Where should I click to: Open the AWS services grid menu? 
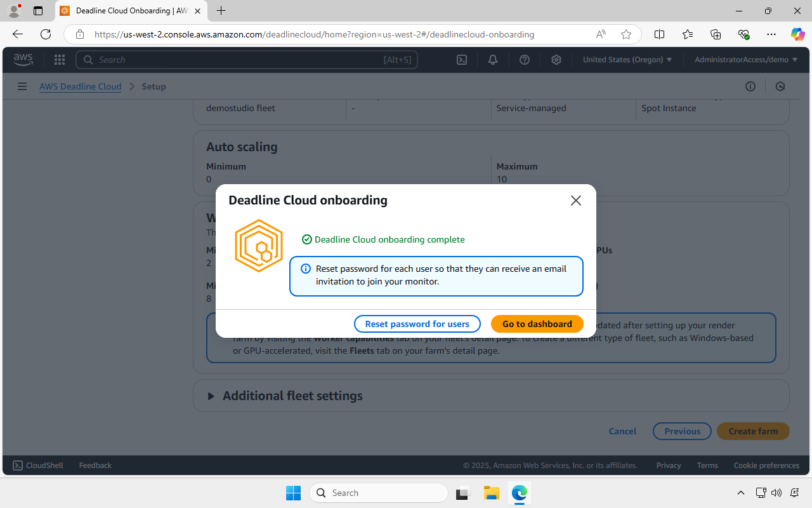click(x=59, y=59)
